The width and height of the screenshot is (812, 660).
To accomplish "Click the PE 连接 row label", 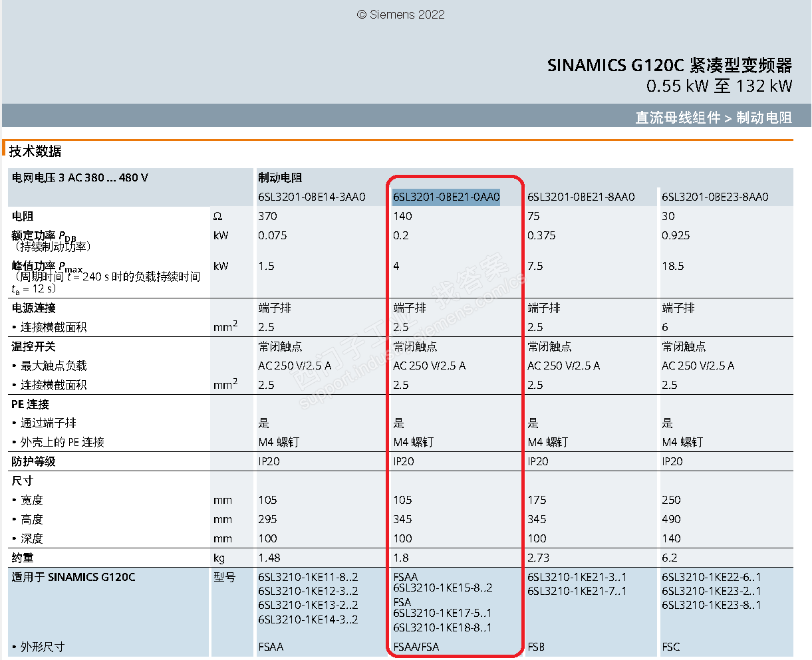I will tap(30, 404).
